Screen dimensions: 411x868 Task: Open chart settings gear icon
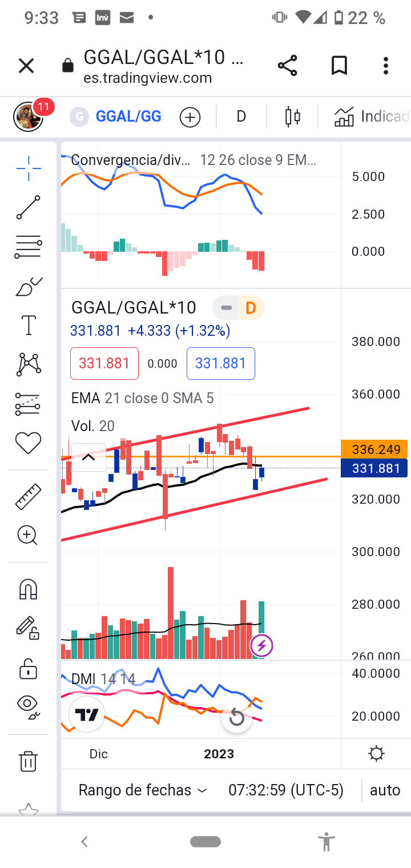point(376,754)
